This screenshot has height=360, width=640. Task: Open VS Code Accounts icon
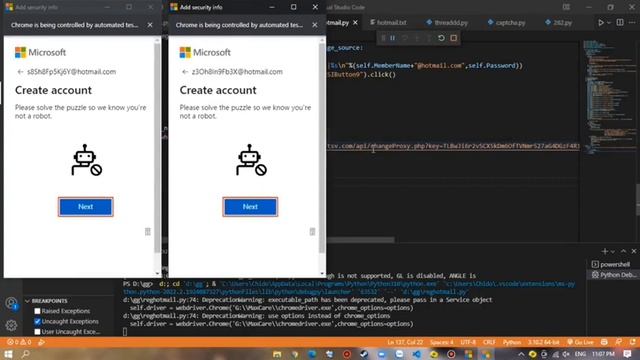pos(11,303)
